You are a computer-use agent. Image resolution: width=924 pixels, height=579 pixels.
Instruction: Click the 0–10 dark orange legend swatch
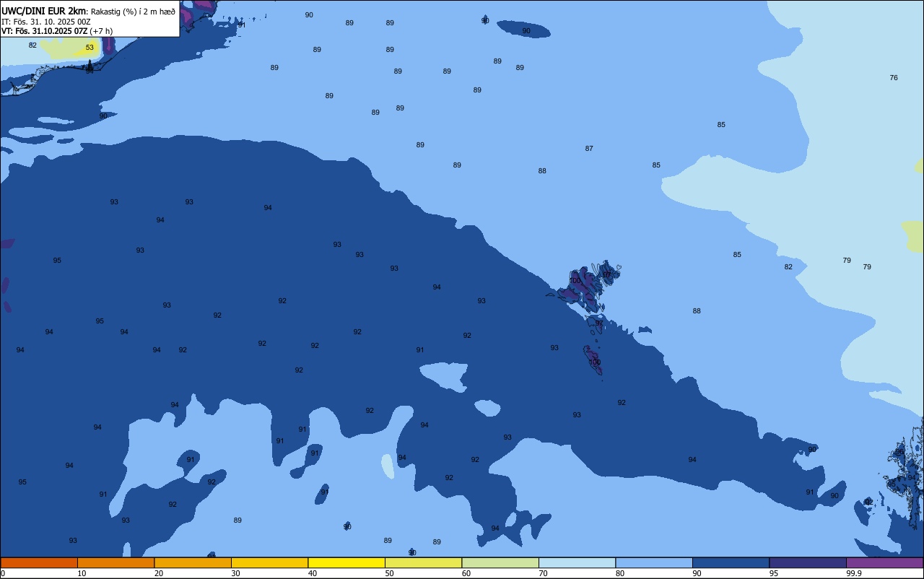pyautogui.click(x=39, y=562)
